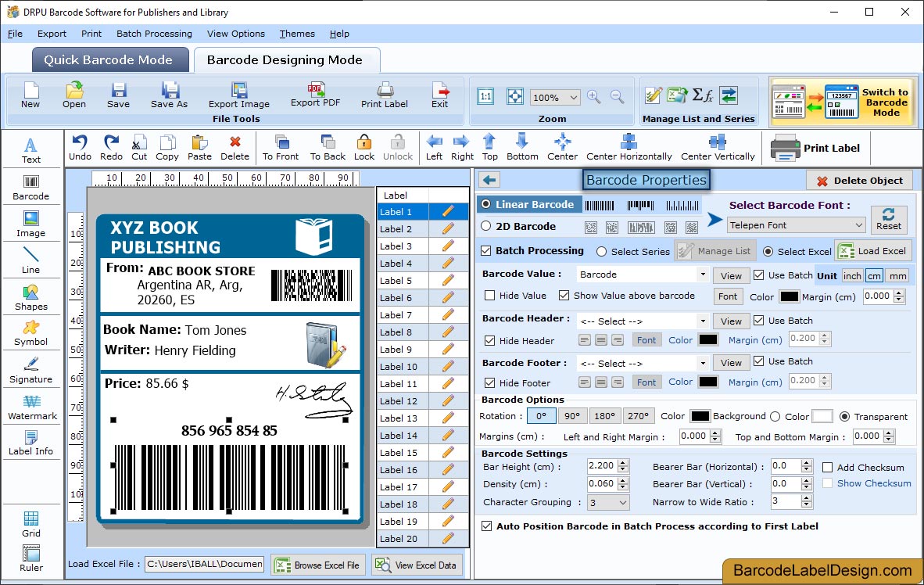Toggle Auto Position Barcode in Batch Process
Screen dimensions: 924x585
pos(486,526)
